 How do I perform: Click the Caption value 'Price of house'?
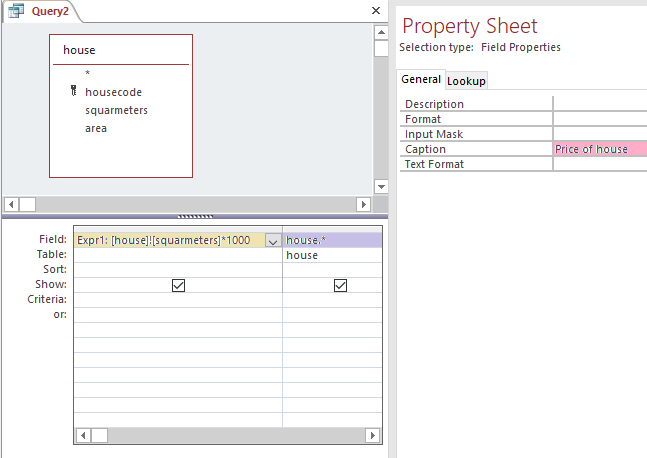point(599,149)
